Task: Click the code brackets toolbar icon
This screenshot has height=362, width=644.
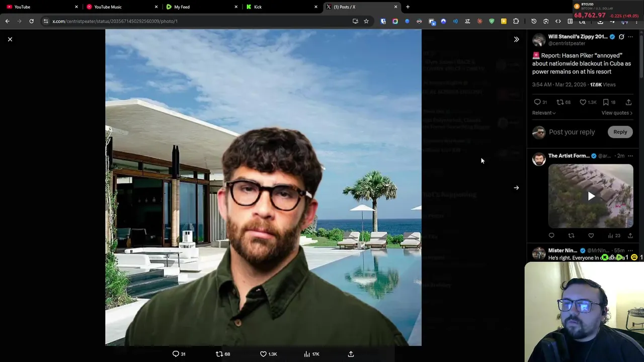Action: click(558, 21)
